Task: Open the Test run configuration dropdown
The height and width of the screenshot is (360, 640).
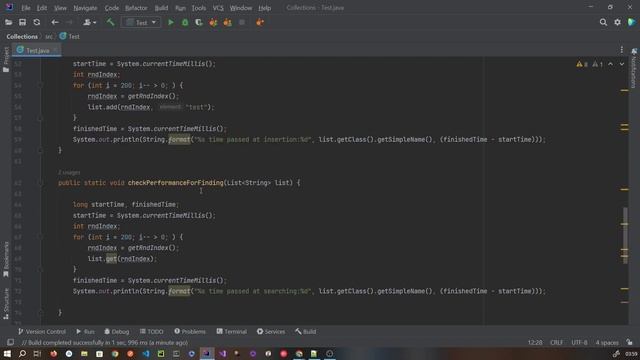Action: pyautogui.click(x=141, y=22)
